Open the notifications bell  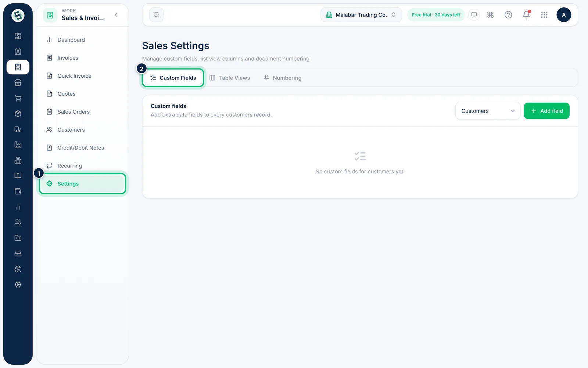[526, 15]
